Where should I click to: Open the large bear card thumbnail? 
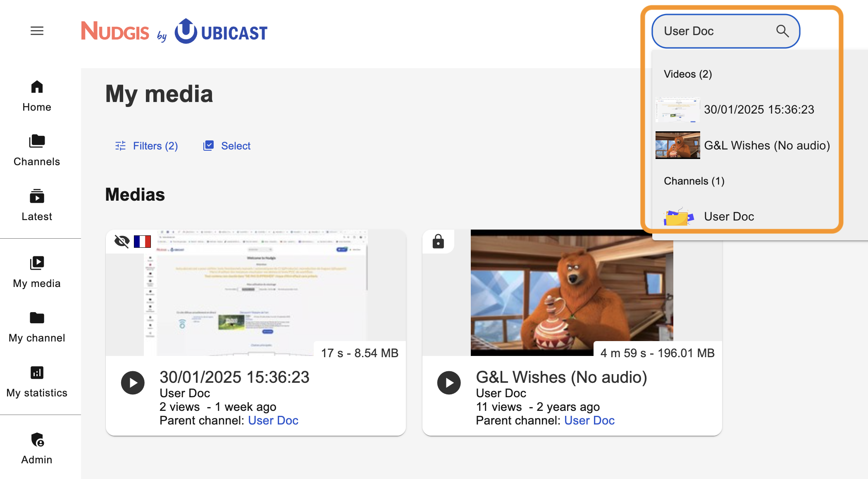572,293
